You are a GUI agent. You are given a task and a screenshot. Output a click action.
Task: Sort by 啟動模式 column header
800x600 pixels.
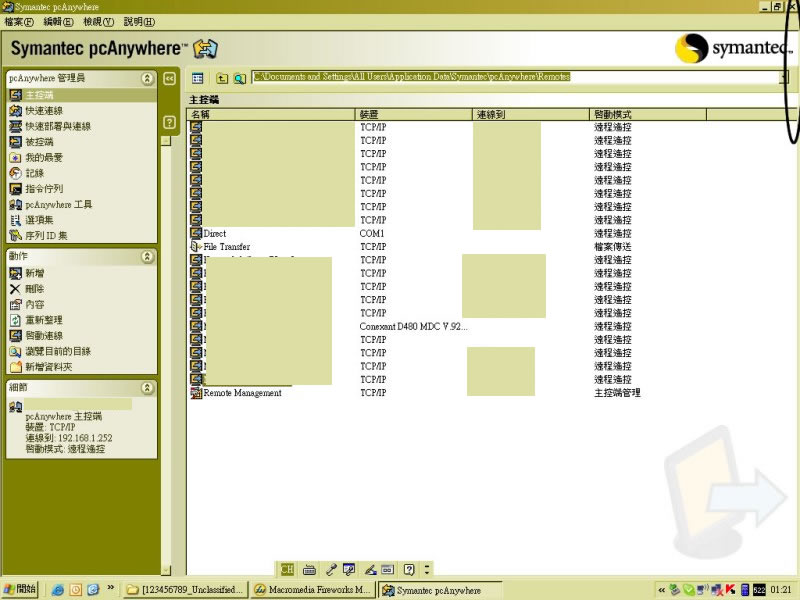pyautogui.click(x=648, y=114)
